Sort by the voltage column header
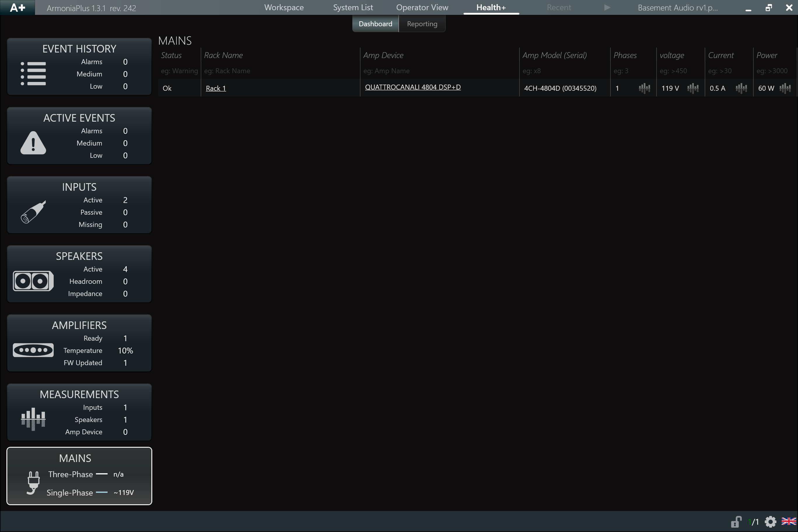 coord(672,55)
